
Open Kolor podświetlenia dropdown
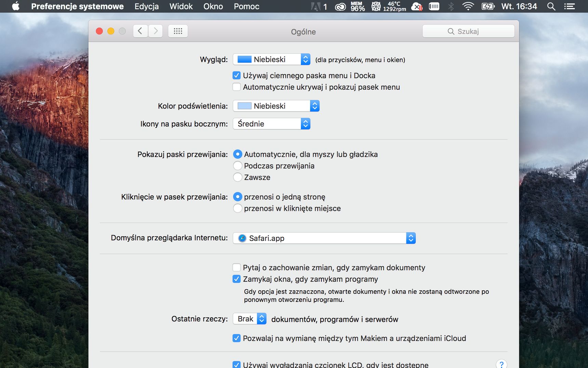pyautogui.click(x=276, y=106)
